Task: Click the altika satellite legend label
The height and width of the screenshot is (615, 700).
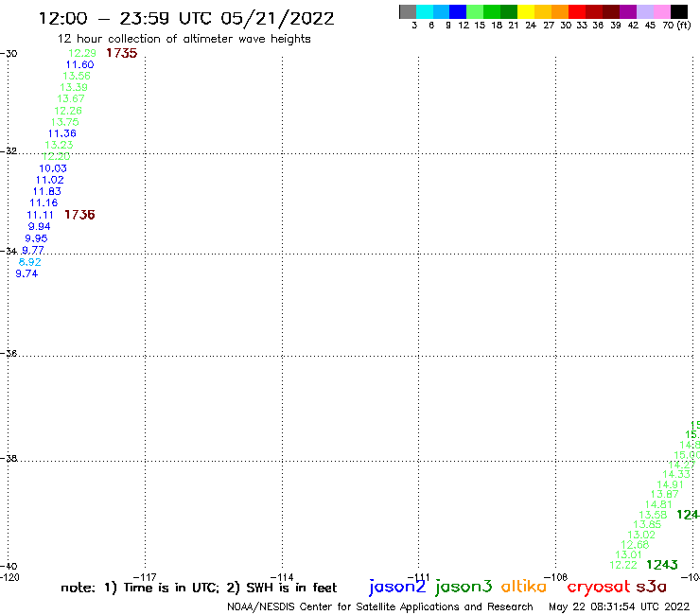Action: (523, 586)
